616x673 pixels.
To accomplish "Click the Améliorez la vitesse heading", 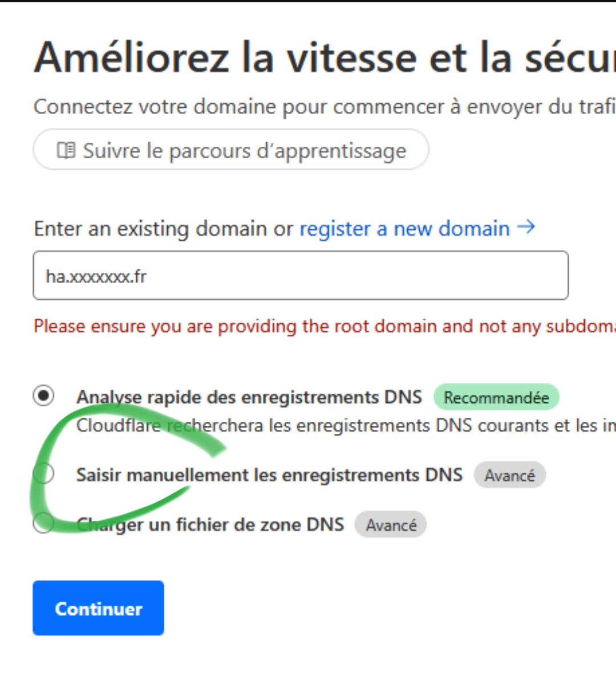I will pos(325,58).
